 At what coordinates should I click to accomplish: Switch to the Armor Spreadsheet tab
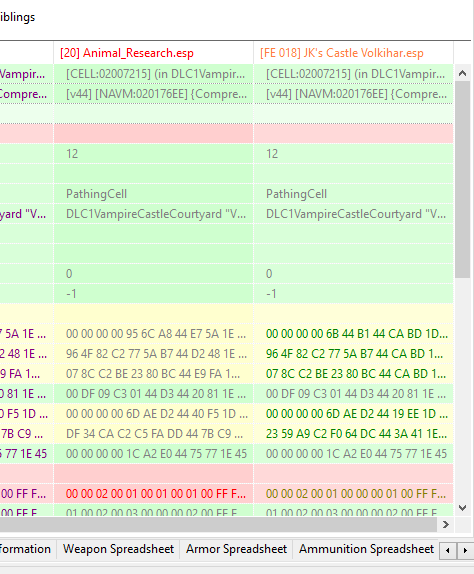tap(236, 549)
